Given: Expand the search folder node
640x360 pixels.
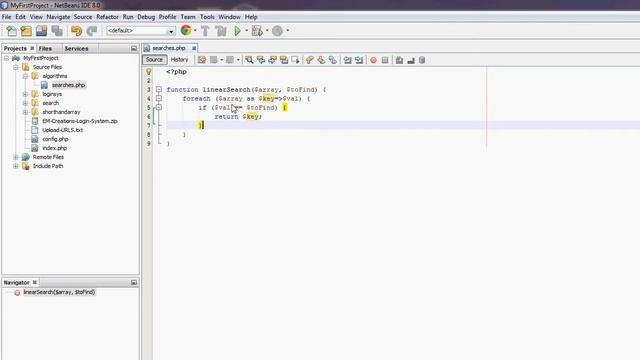Looking at the screenshot, I should tap(25, 103).
